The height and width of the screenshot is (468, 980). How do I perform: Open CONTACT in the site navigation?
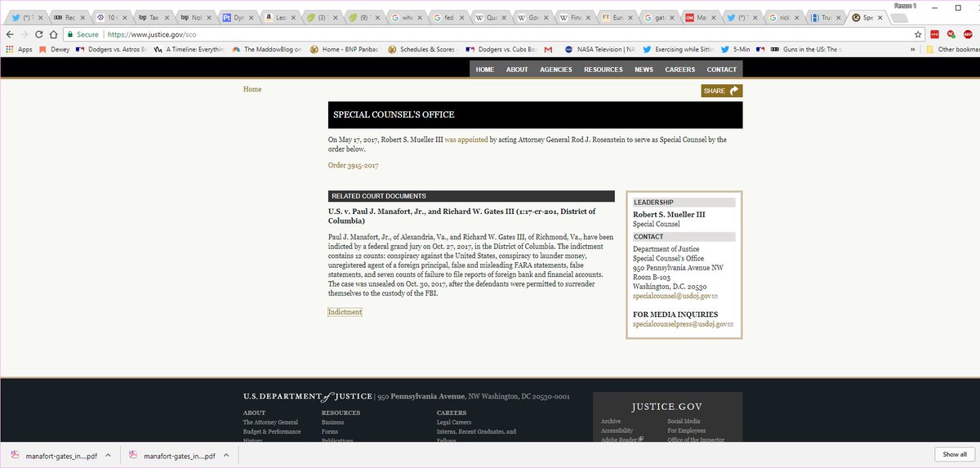coord(722,69)
